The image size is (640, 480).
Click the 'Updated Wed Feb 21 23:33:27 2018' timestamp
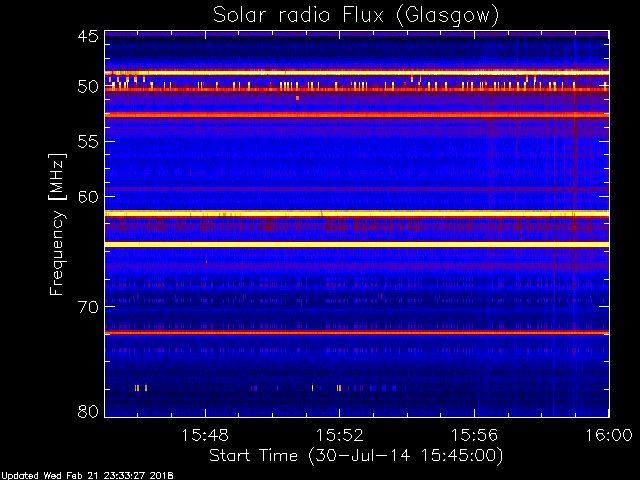(87, 476)
